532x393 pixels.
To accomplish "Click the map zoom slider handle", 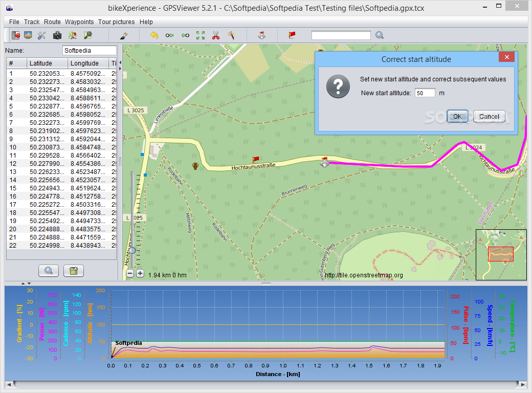I will point(132,250).
